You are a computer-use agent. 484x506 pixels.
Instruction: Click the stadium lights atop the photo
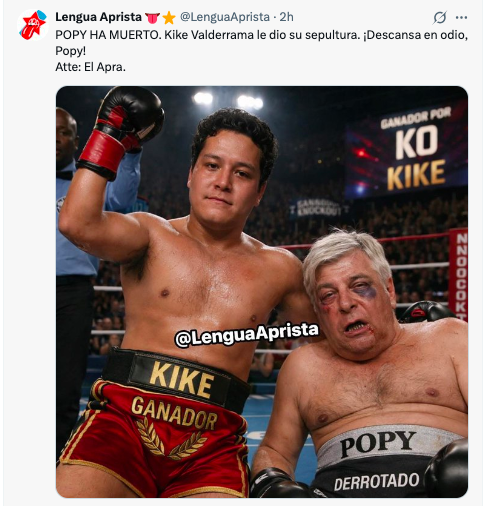229,100
